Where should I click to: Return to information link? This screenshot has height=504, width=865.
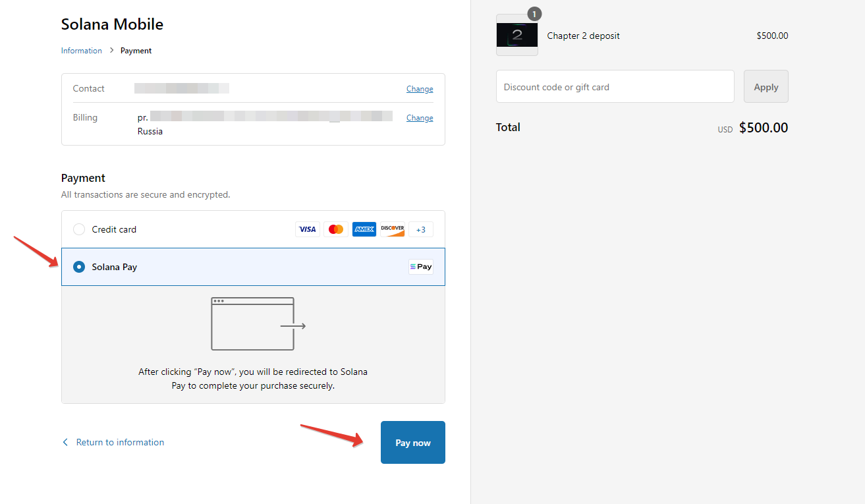pyautogui.click(x=120, y=442)
